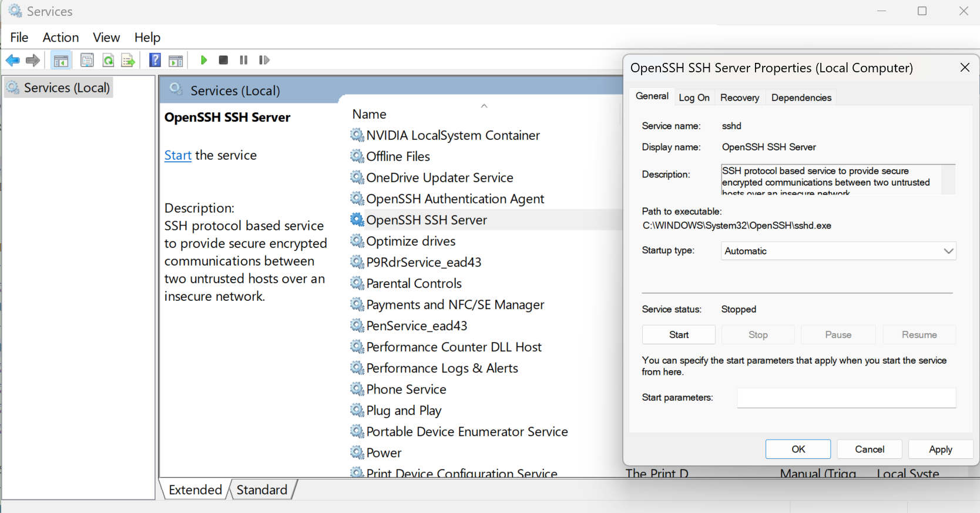Select Services (Local) in the console tree
This screenshot has width=980, height=513.
click(59, 88)
